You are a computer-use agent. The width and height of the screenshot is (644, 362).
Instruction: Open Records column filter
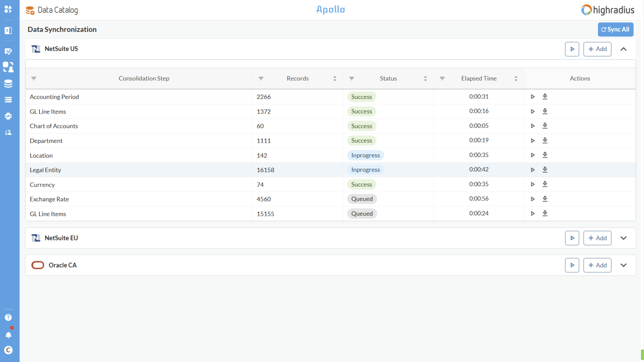coord(261,78)
